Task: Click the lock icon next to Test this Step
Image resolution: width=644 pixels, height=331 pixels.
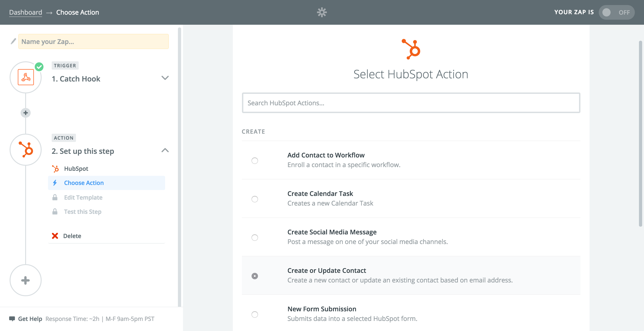Action: tap(55, 212)
